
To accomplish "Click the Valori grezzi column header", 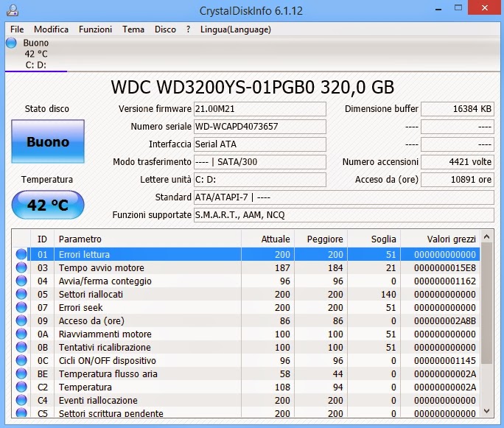I will [x=440, y=239].
